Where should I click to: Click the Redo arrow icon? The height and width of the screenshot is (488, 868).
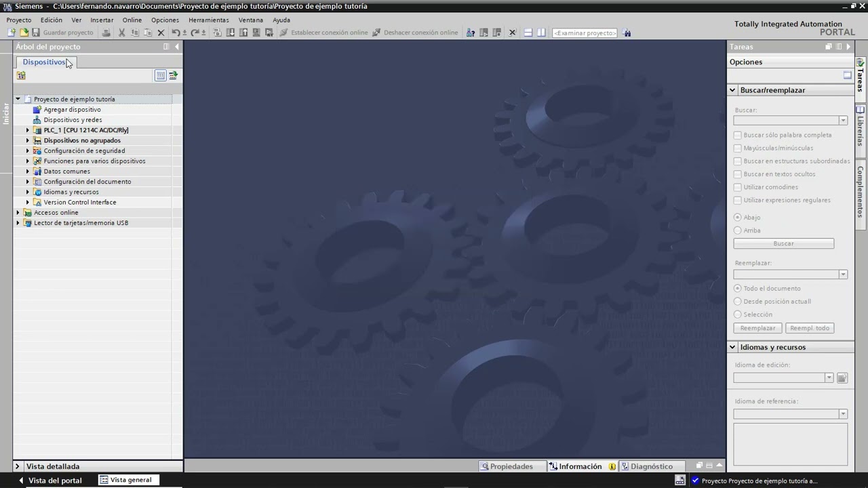(195, 33)
